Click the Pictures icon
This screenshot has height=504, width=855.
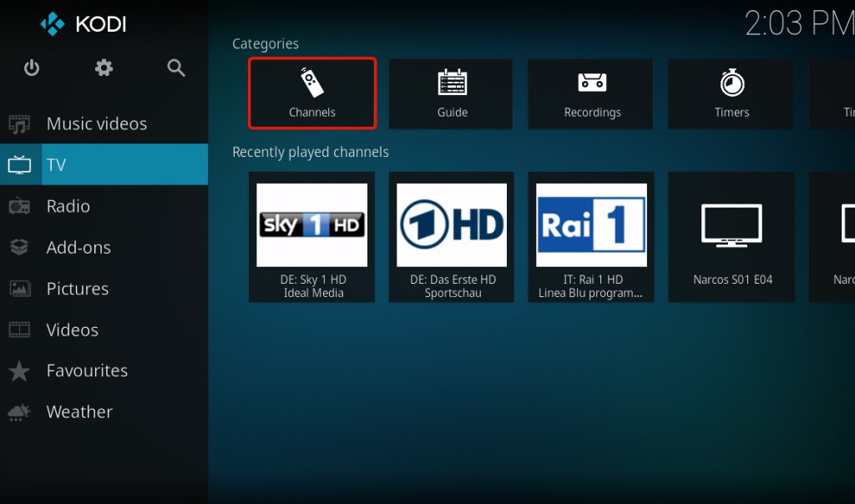20,288
